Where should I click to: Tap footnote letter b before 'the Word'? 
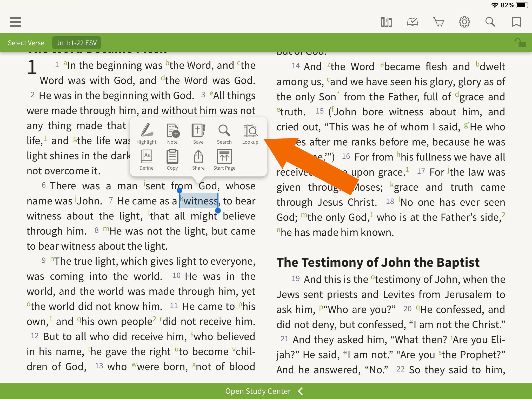(168, 63)
